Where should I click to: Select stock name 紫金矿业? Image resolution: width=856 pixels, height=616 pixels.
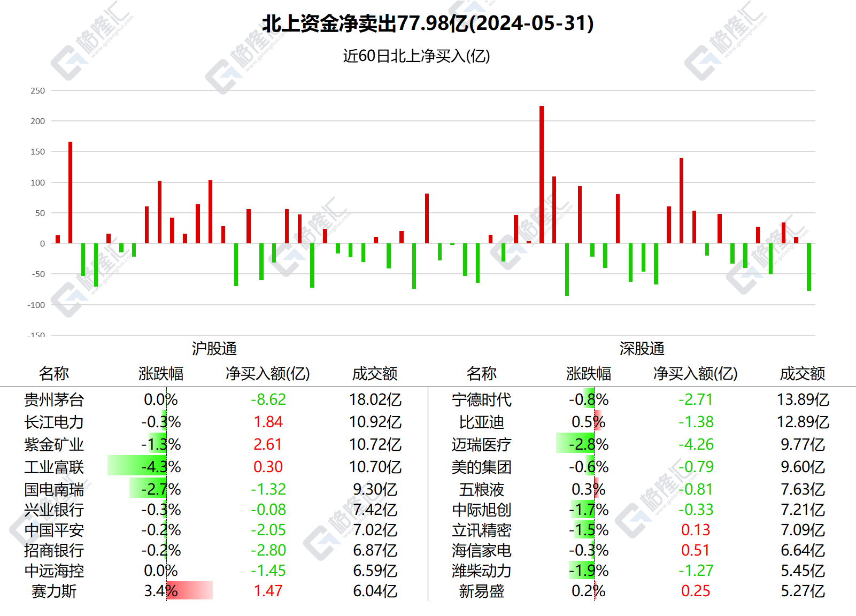click(x=54, y=444)
